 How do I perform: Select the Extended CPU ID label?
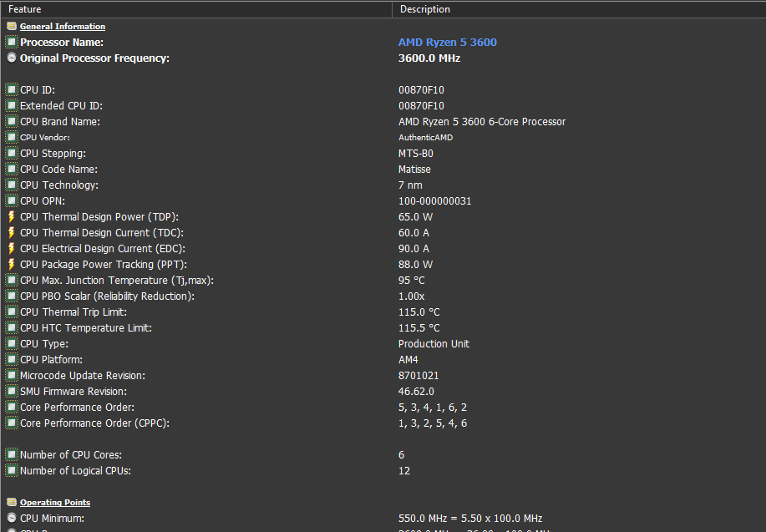[x=62, y=105]
